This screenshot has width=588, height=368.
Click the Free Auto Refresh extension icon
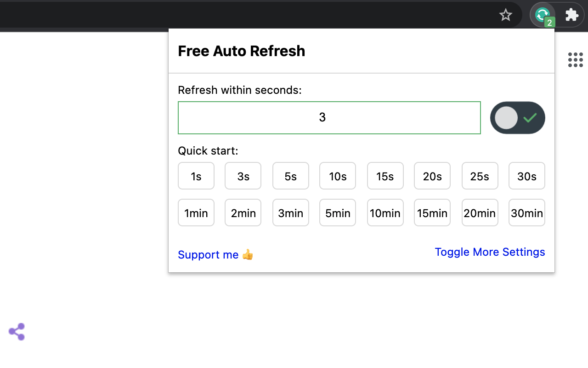pos(543,15)
